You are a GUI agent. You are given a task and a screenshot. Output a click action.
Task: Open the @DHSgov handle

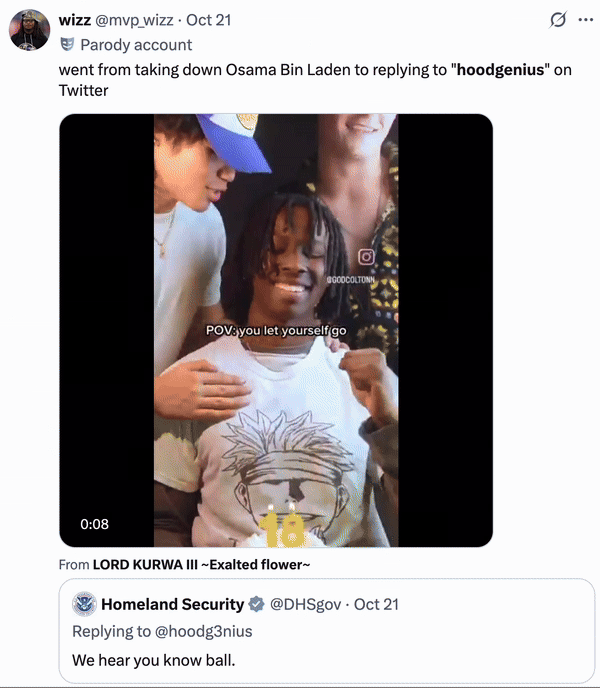click(305, 605)
